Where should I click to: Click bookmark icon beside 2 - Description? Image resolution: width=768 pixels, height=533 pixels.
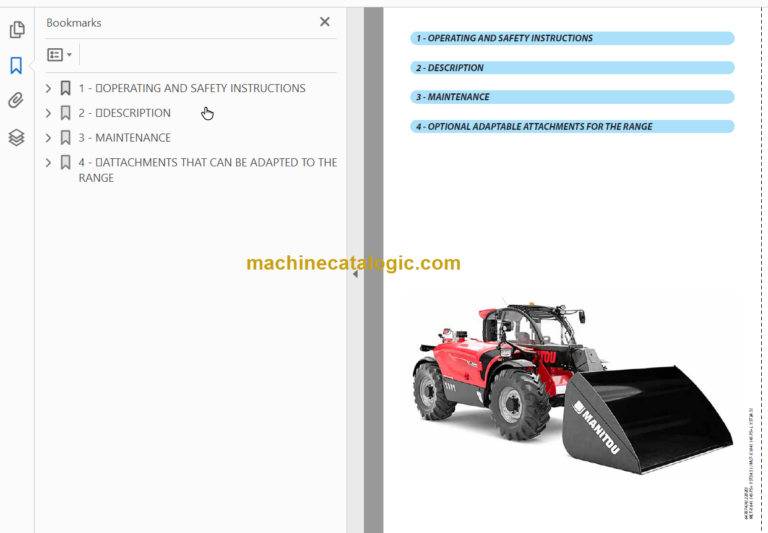(x=65, y=113)
